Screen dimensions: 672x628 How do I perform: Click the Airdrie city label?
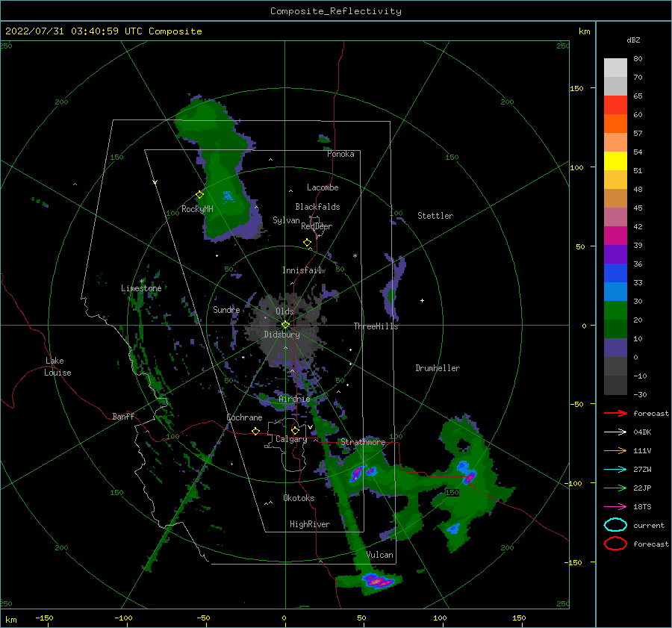coord(294,399)
